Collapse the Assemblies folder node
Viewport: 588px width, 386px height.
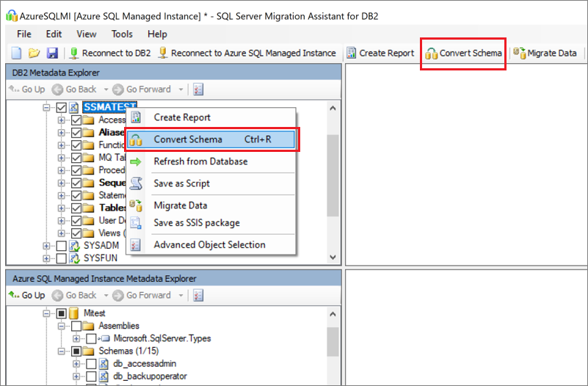coord(61,326)
